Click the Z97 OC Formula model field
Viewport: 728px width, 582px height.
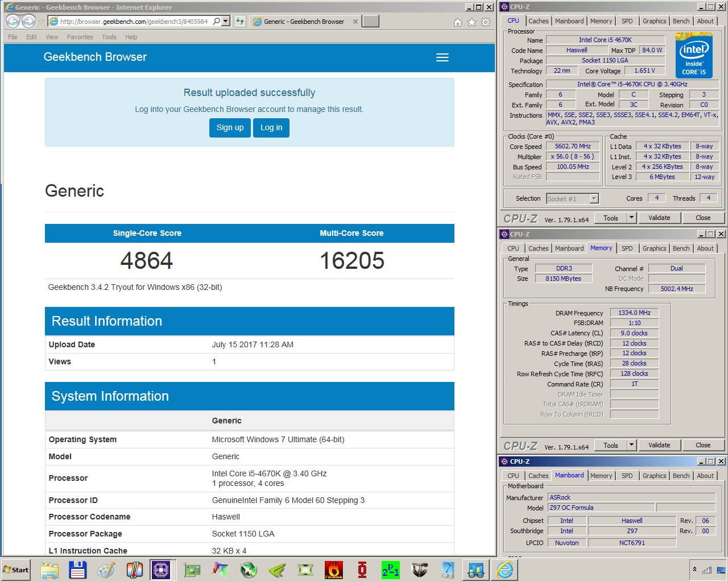pos(601,508)
